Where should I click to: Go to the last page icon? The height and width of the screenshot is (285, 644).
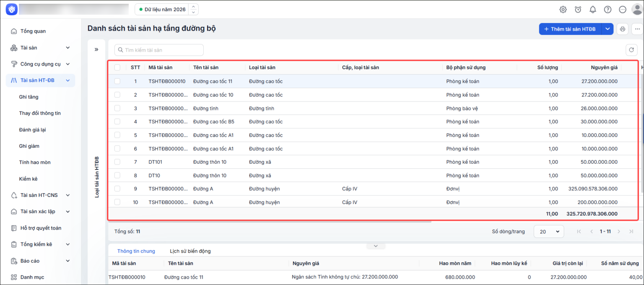pyautogui.click(x=631, y=231)
